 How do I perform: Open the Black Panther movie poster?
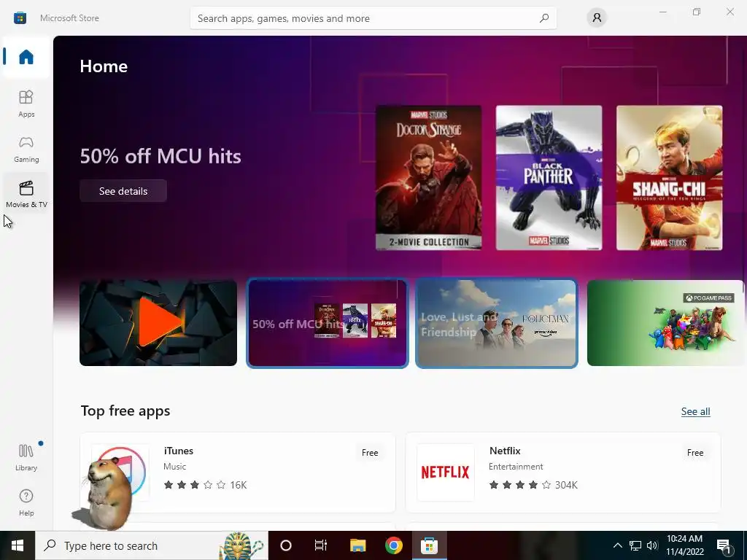[x=549, y=178]
